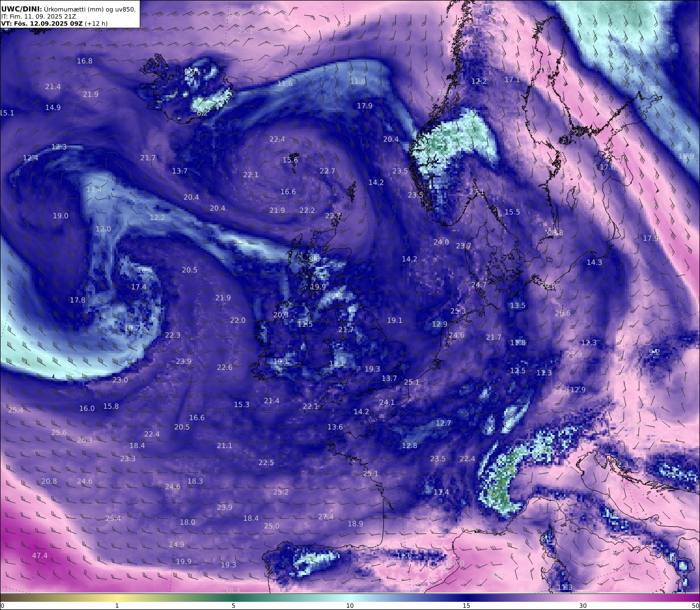
Task: Click the UWC/DINI title text
Action: click(20, 9)
